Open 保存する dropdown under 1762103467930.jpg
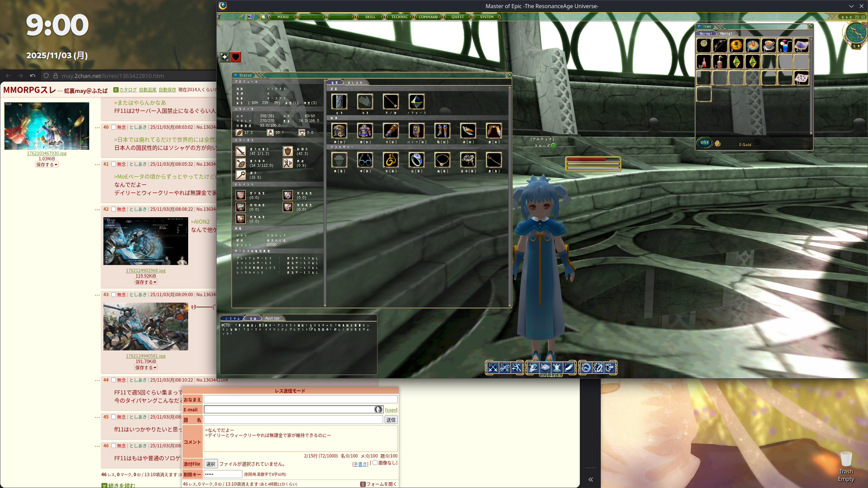The image size is (868, 488). pyautogui.click(x=47, y=164)
